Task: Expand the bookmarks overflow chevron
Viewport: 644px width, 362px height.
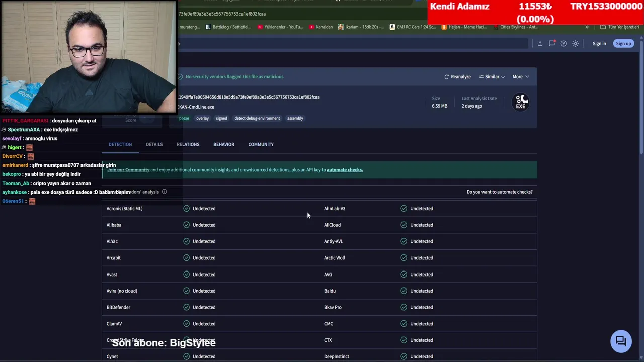Action: (587, 27)
